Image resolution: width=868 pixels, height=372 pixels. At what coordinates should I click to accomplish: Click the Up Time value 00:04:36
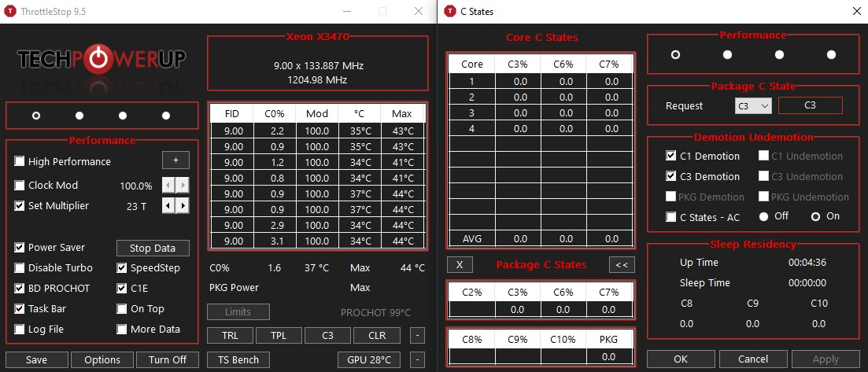click(807, 263)
